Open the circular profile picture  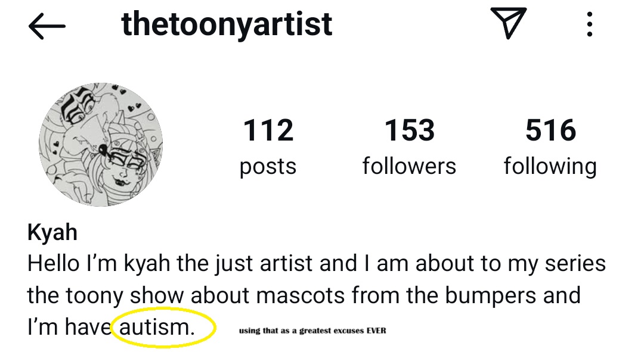tap(101, 144)
